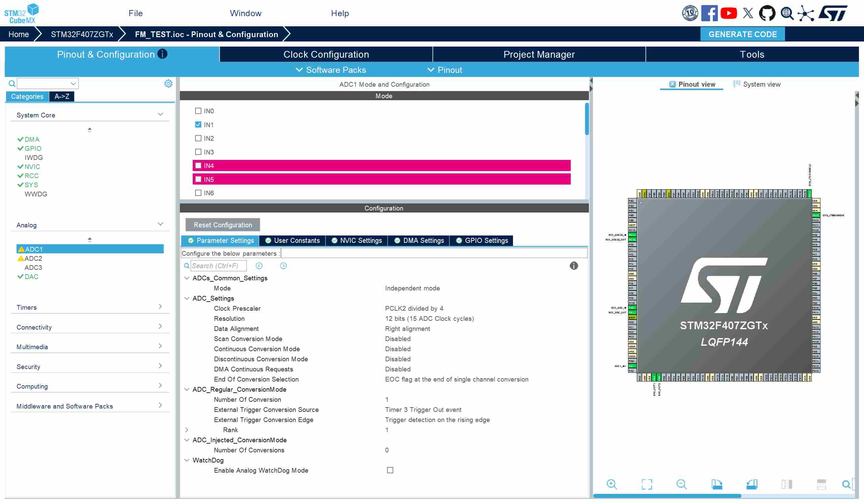Enable the IN0 channel checkbox
The image size is (864, 504).
[x=198, y=111]
